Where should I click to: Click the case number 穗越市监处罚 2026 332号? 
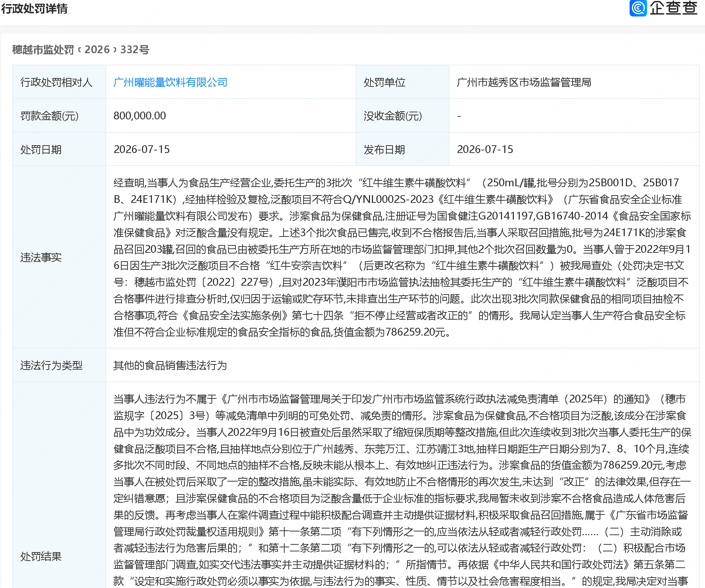[81, 50]
